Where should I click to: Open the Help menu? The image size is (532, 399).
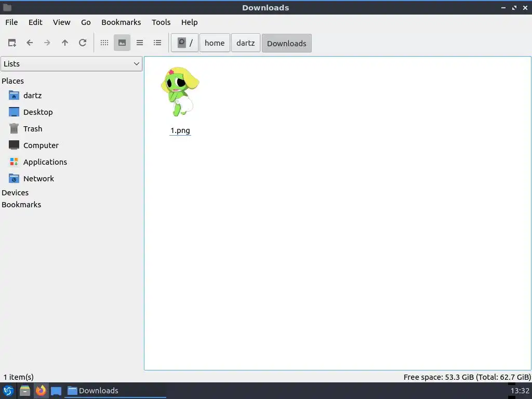click(x=189, y=22)
